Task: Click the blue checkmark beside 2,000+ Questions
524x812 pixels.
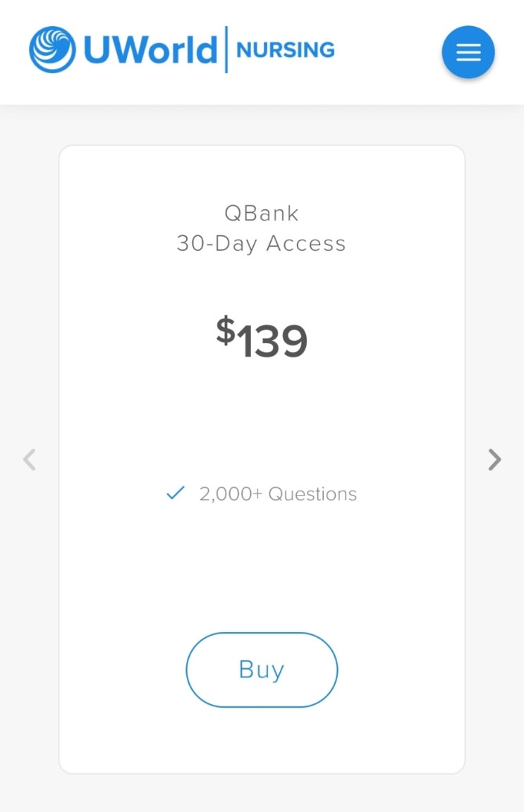Action: point(175,493)
